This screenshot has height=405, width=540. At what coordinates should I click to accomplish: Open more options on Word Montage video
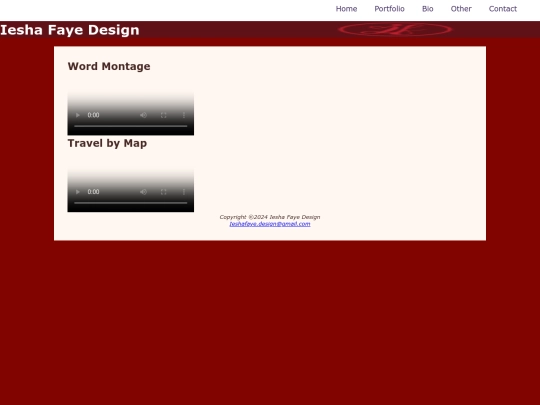(184, 115)
